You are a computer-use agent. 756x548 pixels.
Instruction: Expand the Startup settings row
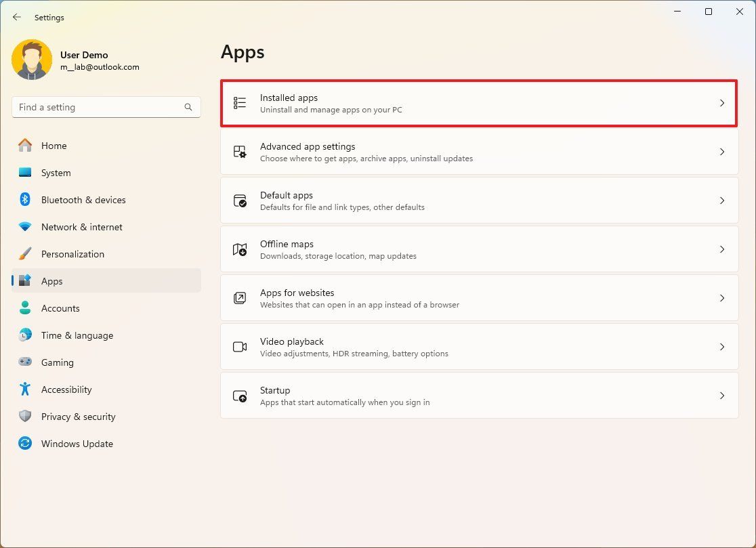pyautogui.click(x=722, y=396)
